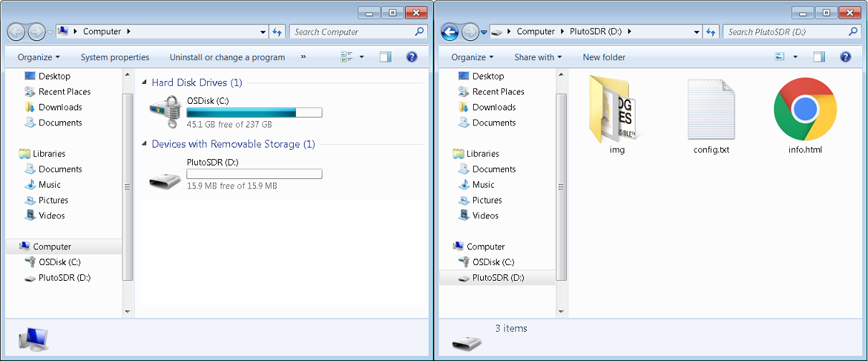The height and width of the screenshot is (361, 868).
Task: Click the New folder button
Action: coord(604,57)
